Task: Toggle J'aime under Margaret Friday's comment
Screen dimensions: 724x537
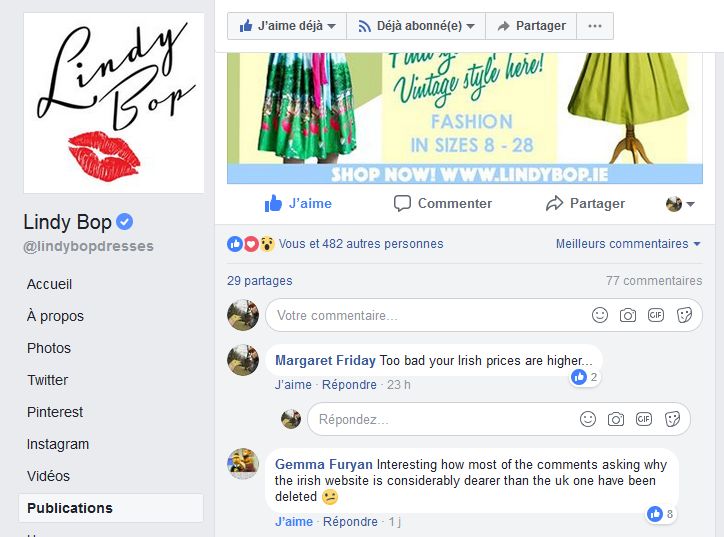Action: (x=293, y=385)
